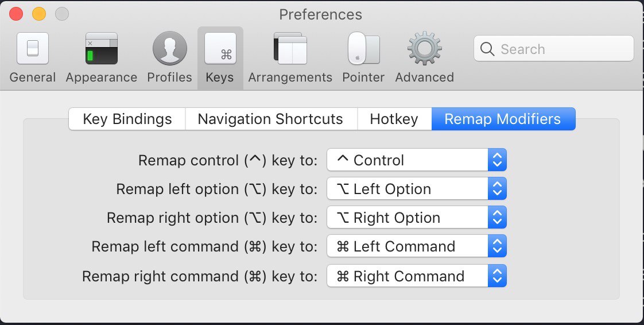Viewport: 644px width, 325px height.
Task: Switch to the Key Bindings tab
Action: click(x=127, y=119)
